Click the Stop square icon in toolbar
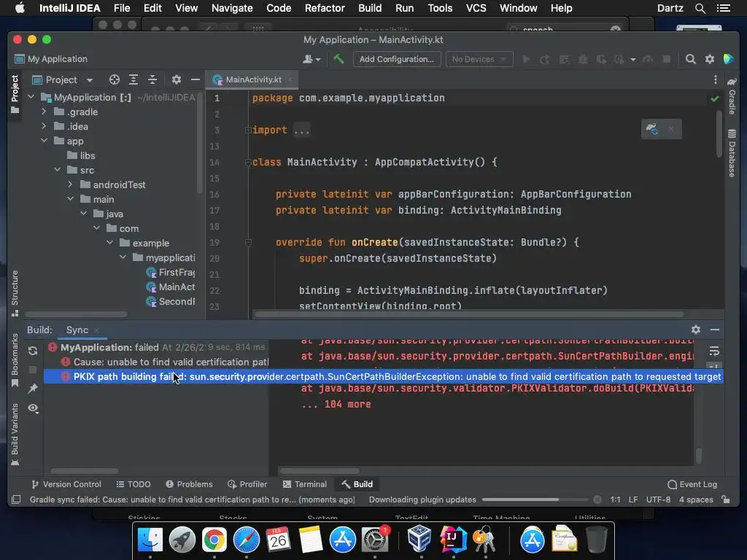Screen dimensions: 747x560 [x=667, y=59]
